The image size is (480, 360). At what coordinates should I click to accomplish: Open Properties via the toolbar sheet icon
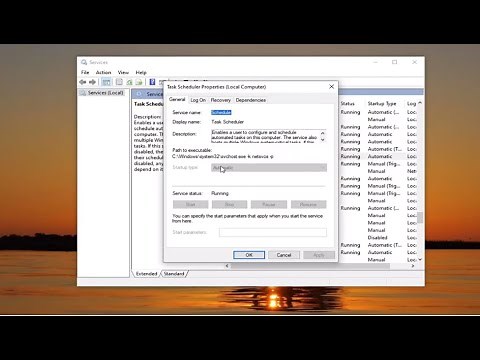click(119, 82)
